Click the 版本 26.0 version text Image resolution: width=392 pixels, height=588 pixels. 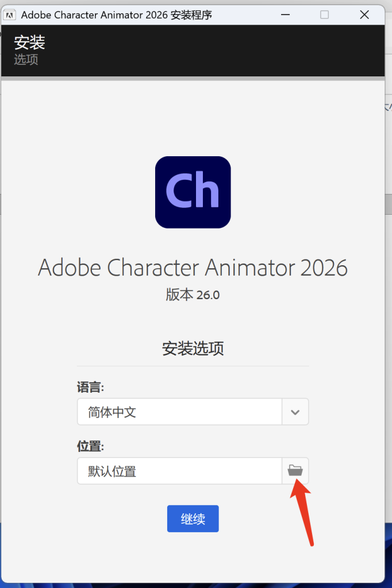pos(193,295)
